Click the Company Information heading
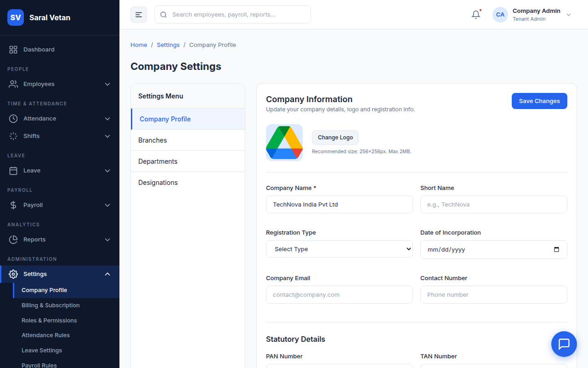 click(309, 99)
